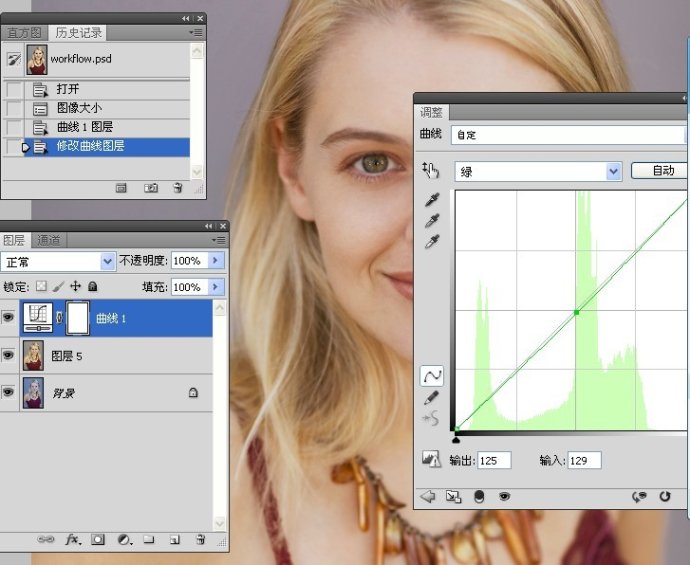
Task: Open the blend mode dropdown showing 正常
Action: pos(58,262)
